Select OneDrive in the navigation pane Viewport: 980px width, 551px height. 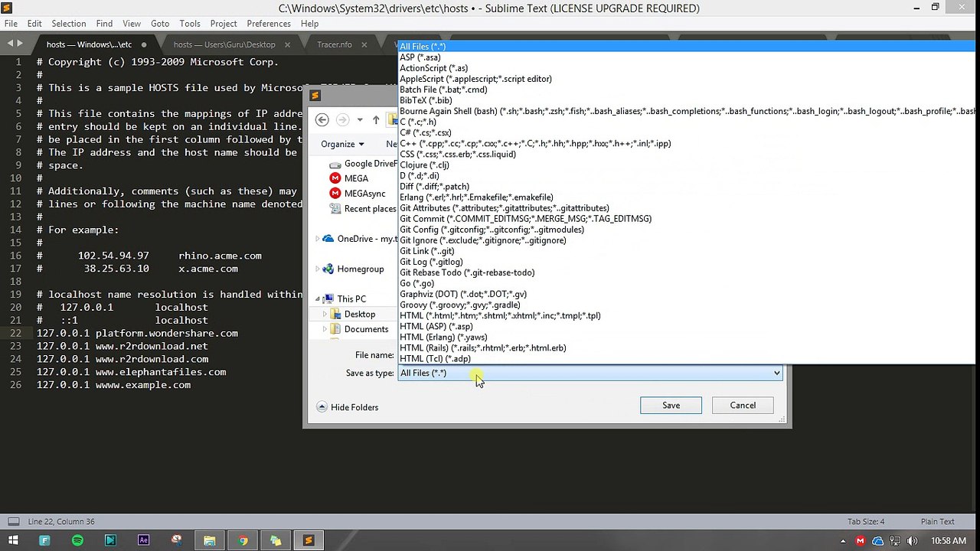coord(361,239)
